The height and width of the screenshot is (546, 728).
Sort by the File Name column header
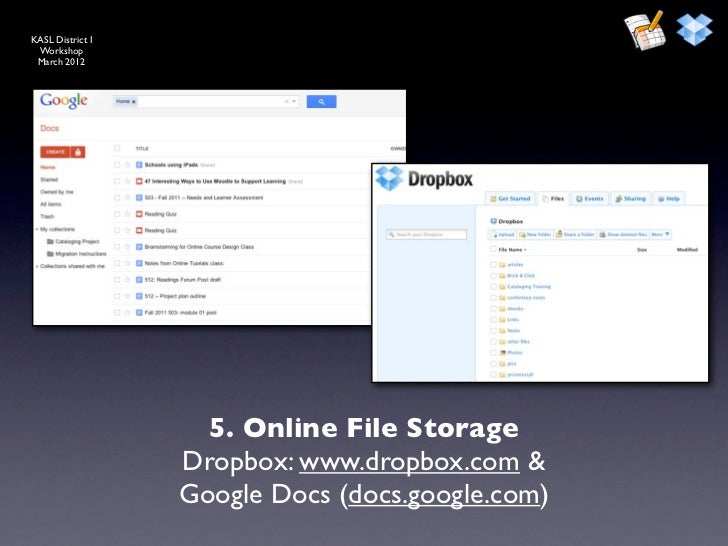(512, 250)
